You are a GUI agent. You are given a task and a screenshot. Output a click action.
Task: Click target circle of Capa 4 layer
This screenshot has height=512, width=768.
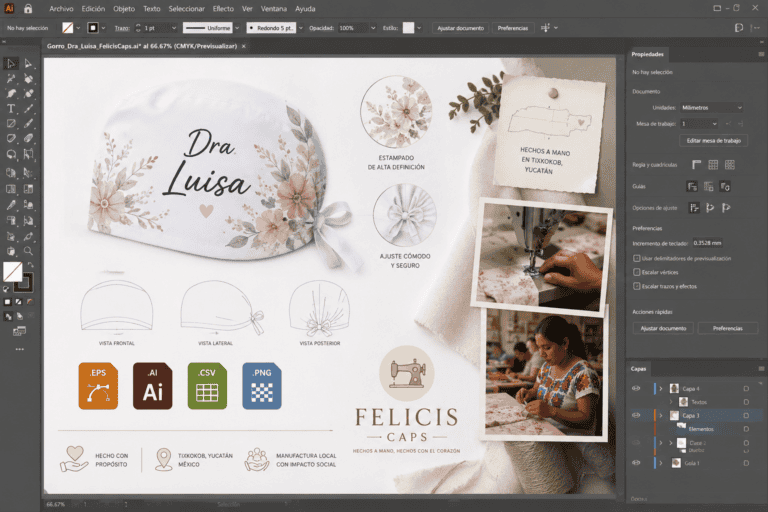coord(746,389)
